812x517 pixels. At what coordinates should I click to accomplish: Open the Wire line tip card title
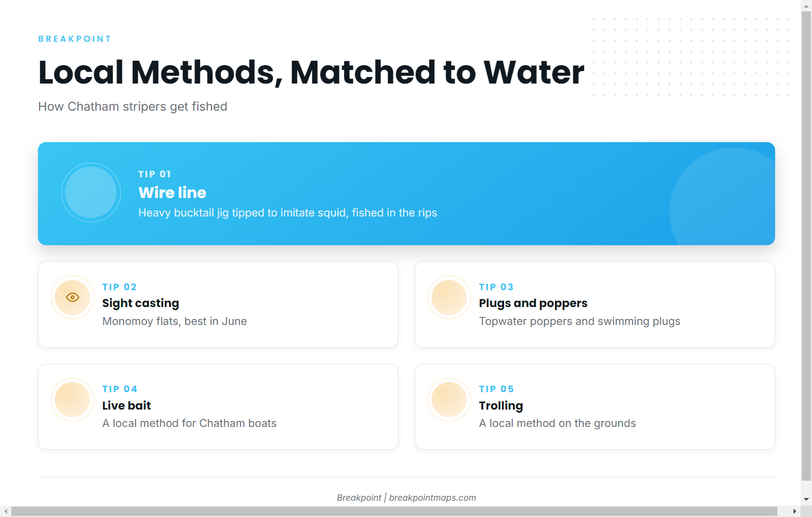(172, 193)
